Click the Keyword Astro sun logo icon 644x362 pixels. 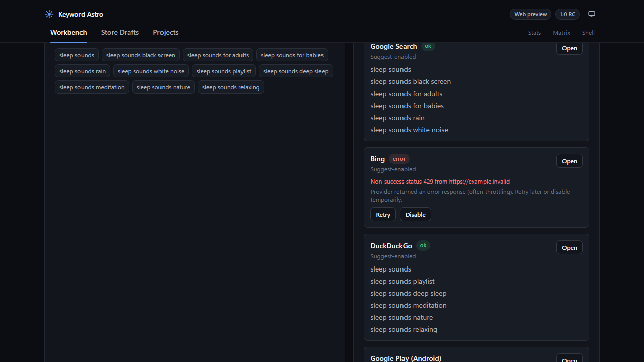pyautogui.click(x=49, y=14)
